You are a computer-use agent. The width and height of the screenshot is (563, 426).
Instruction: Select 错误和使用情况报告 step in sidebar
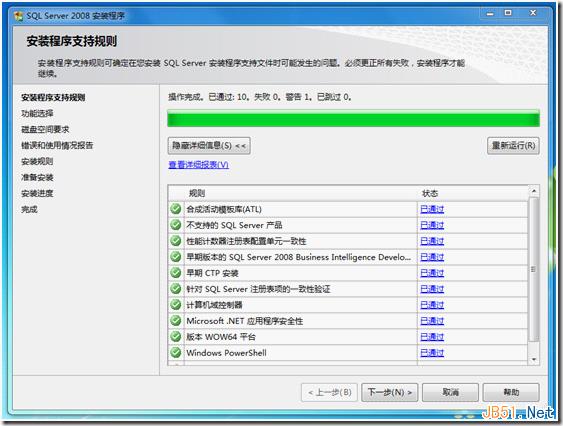click(x=57, y=145)
